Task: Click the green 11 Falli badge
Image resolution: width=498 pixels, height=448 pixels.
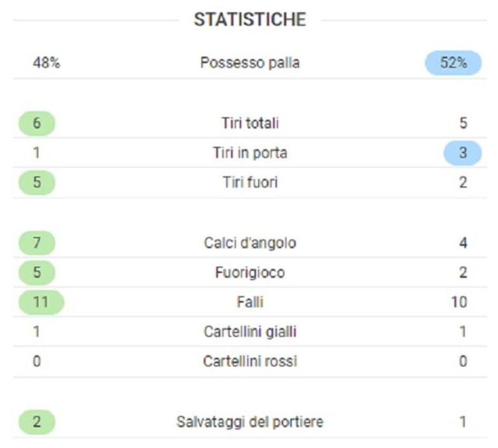Action: tap(42, 302)
